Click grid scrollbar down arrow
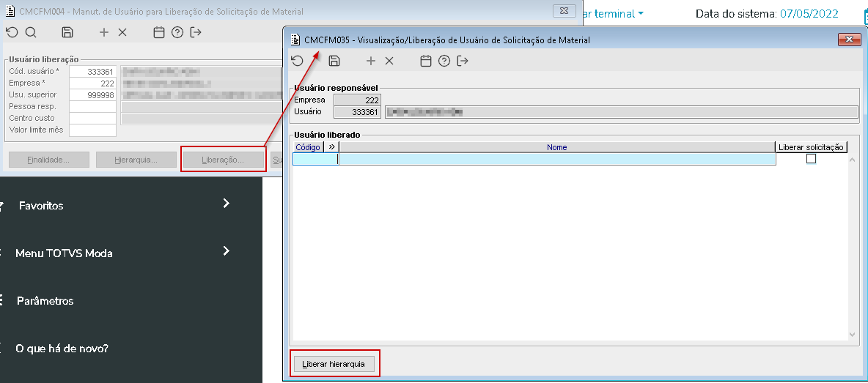This screenshot has height=383, width=868. [853, 335]
